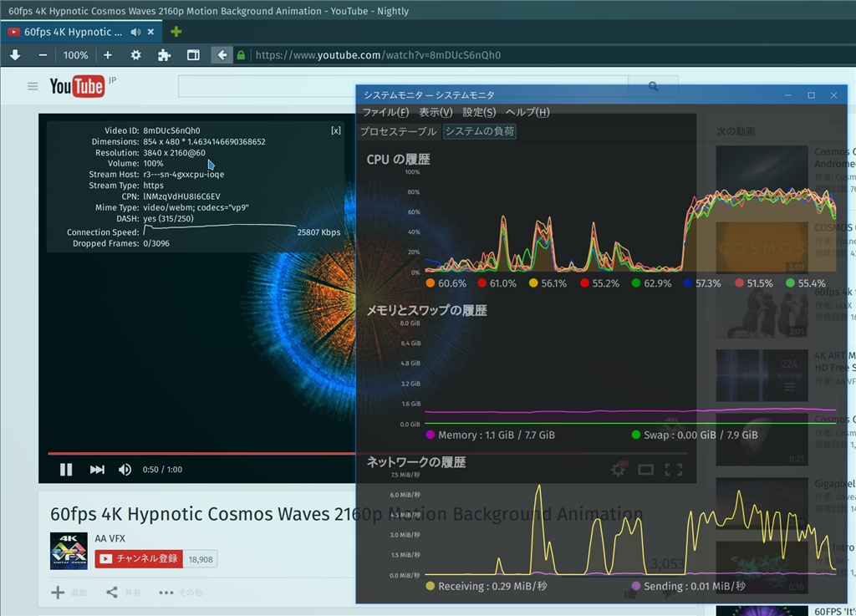
Task: Open ファイル(F) menu in system monitor
Action: click(385, 112)
